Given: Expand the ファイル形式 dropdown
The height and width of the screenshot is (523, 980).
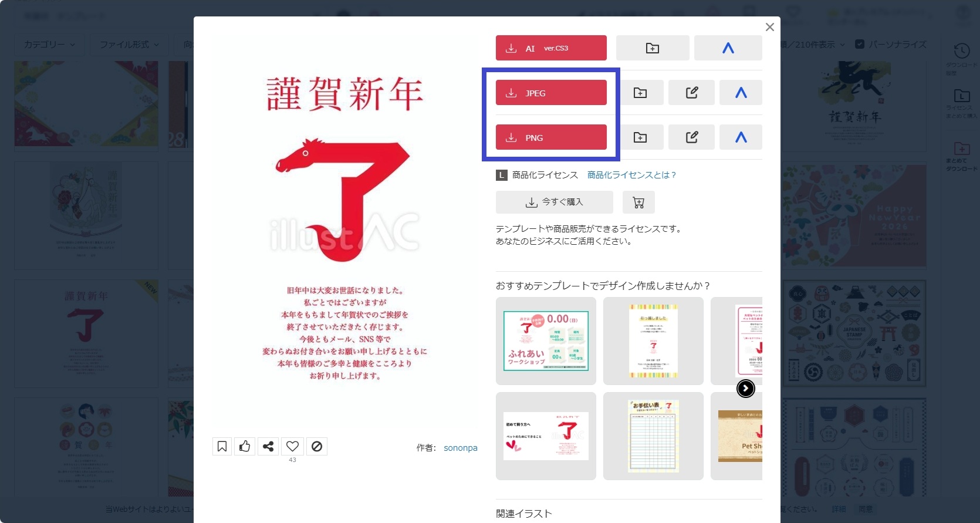Looking at the screenshot, I should (x=129, y=45).
